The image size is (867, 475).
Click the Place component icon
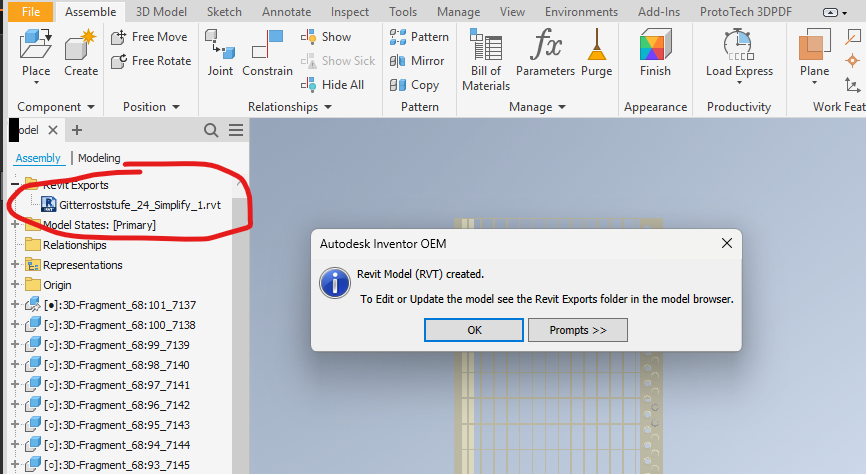coord(35,44)
